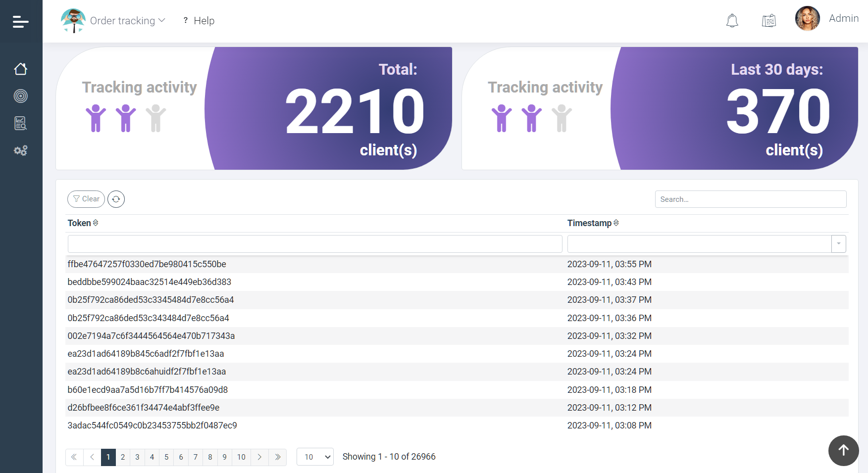Open notifications via the bell icon
This screenshot has height=473, width=868.
click(x=732, y=20)
